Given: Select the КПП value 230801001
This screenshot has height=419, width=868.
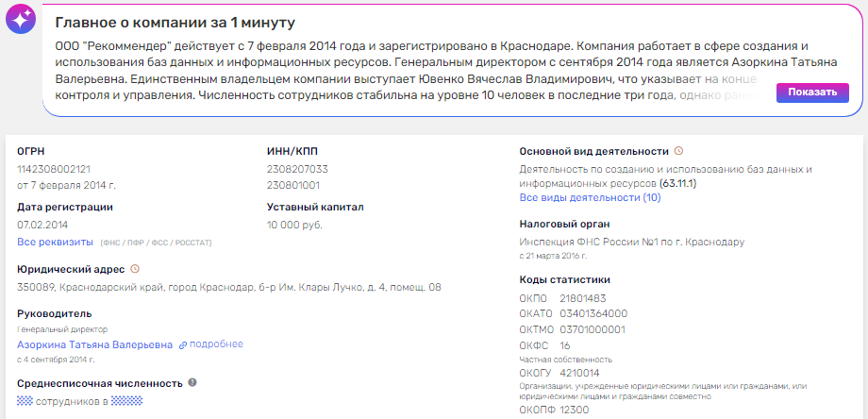Looking at the screenshot, I should click(x=293, y=185).
